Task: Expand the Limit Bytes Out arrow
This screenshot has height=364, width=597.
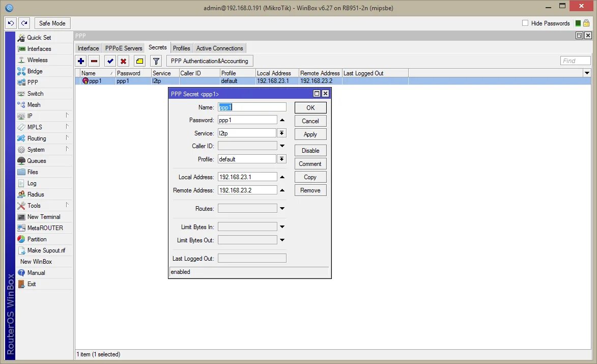Action: tap(282, 240)
